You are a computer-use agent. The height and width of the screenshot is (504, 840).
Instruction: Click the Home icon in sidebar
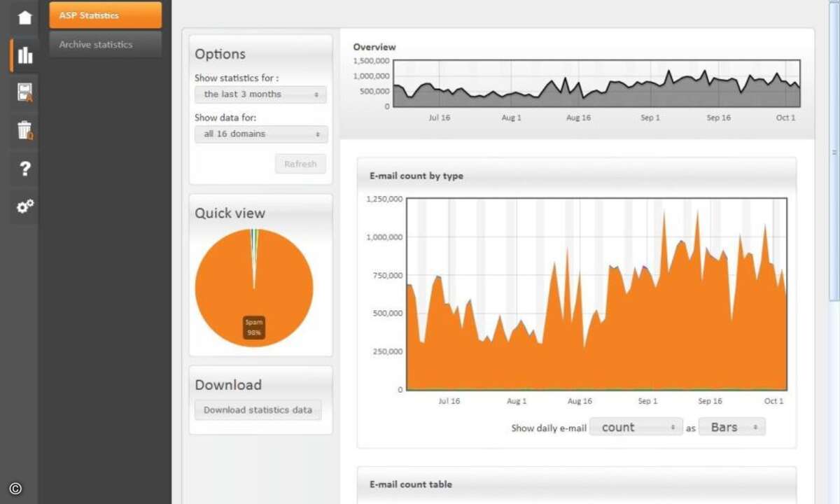point(25,17)
